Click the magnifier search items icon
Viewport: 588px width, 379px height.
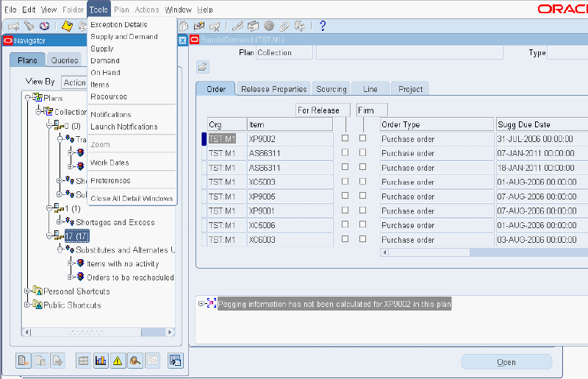click(x=135, y=361)
